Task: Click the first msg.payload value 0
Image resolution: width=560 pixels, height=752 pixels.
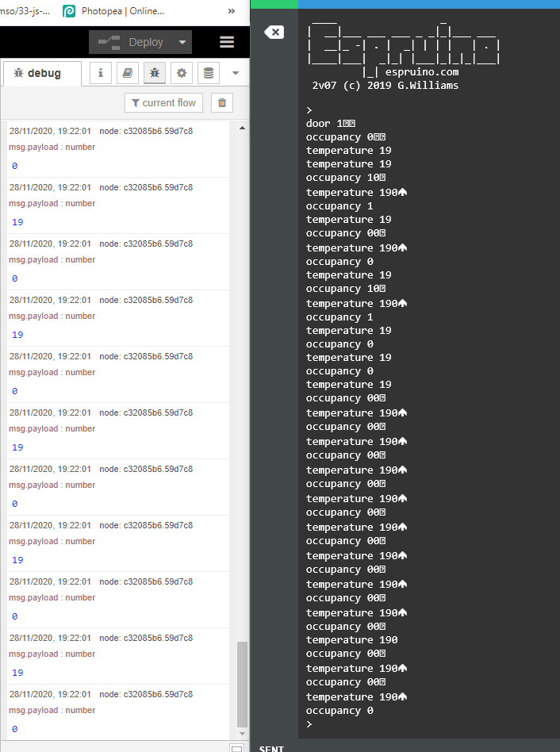Action: tap(14, 166)
